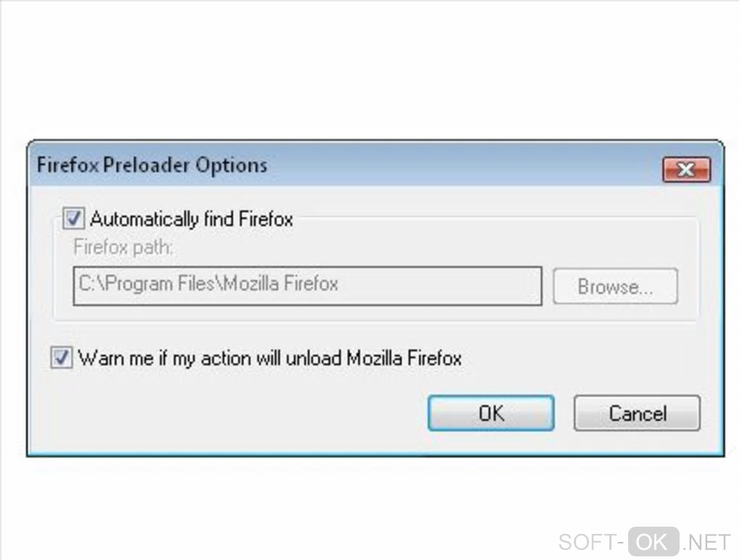
Task: Click the red X icon in title bar
Action: [x=685, y=170]
